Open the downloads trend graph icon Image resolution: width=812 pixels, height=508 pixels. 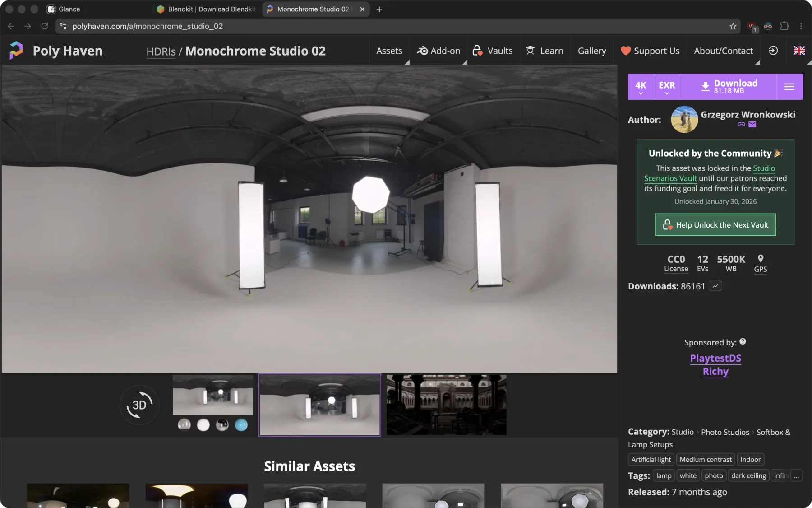click(715, 286)
